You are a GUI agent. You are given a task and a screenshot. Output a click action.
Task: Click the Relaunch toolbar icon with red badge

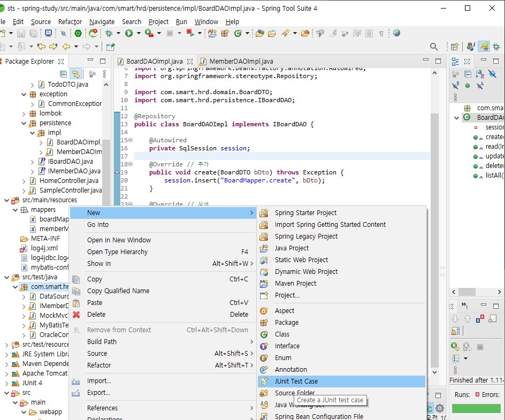(93, 33)
